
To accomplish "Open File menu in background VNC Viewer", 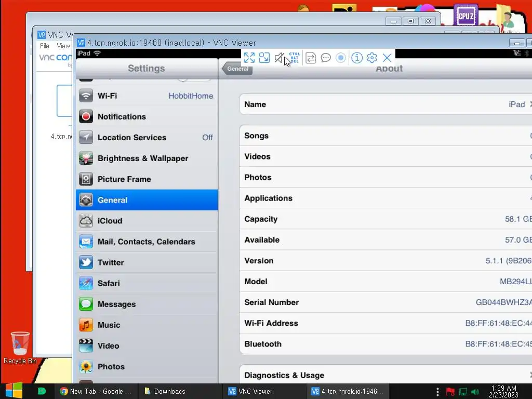I will click(x=45, y=46).
